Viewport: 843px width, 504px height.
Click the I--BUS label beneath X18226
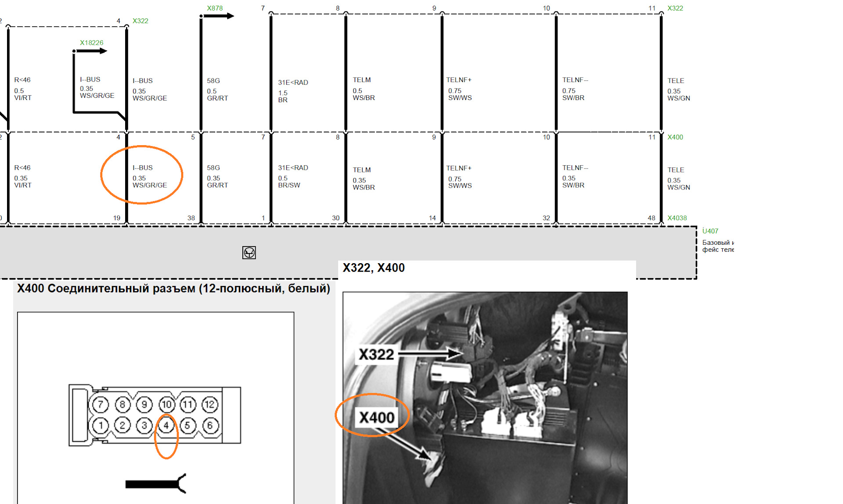coord(97,87)
